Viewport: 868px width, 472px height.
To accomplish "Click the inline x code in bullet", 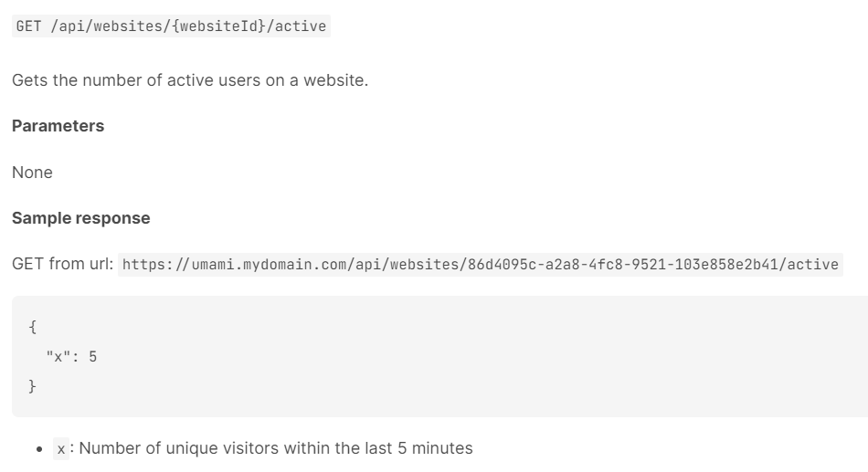I will [61, 449].
